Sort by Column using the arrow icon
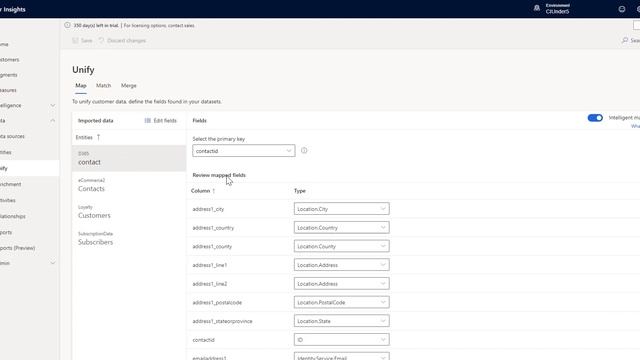The height and width of the screenshot is (360, 640). (x=213, y=191)
